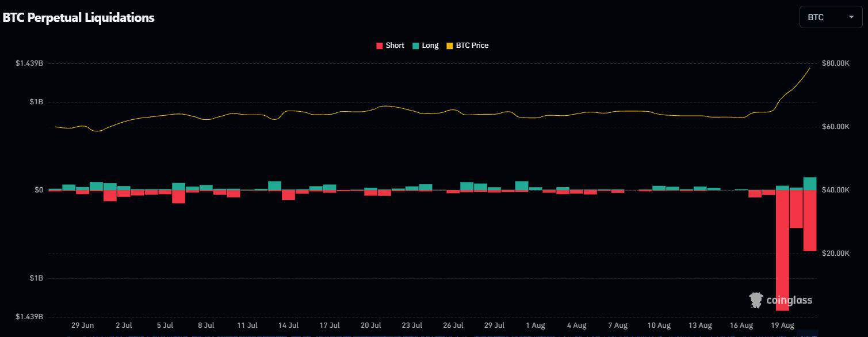Click the 26 Jul date label

(x=453, y=325)
